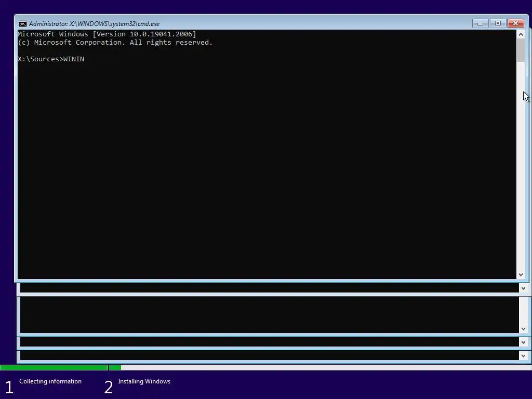
Task: Minimize the Administrator cmd.exe window
Action: pos(480,23)
